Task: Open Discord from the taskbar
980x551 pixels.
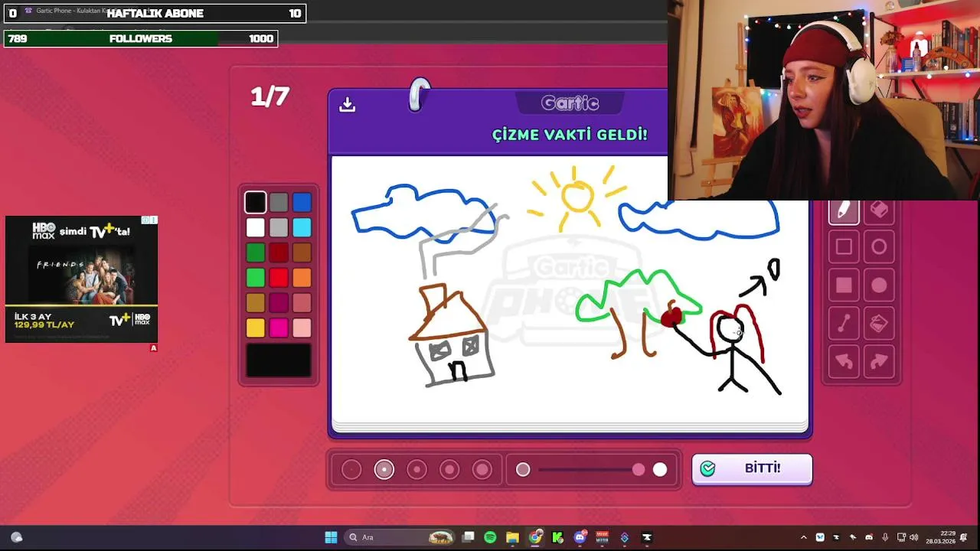Action: coord(580,537)
